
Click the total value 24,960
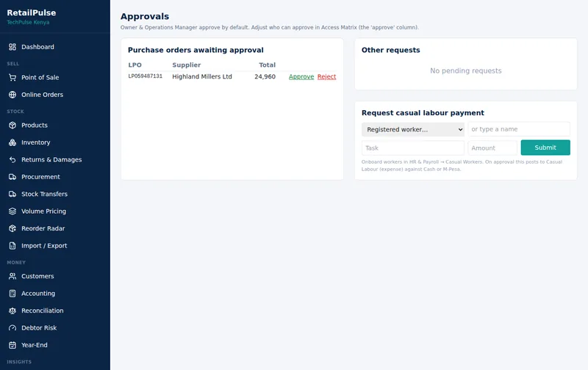click(265, 77)
